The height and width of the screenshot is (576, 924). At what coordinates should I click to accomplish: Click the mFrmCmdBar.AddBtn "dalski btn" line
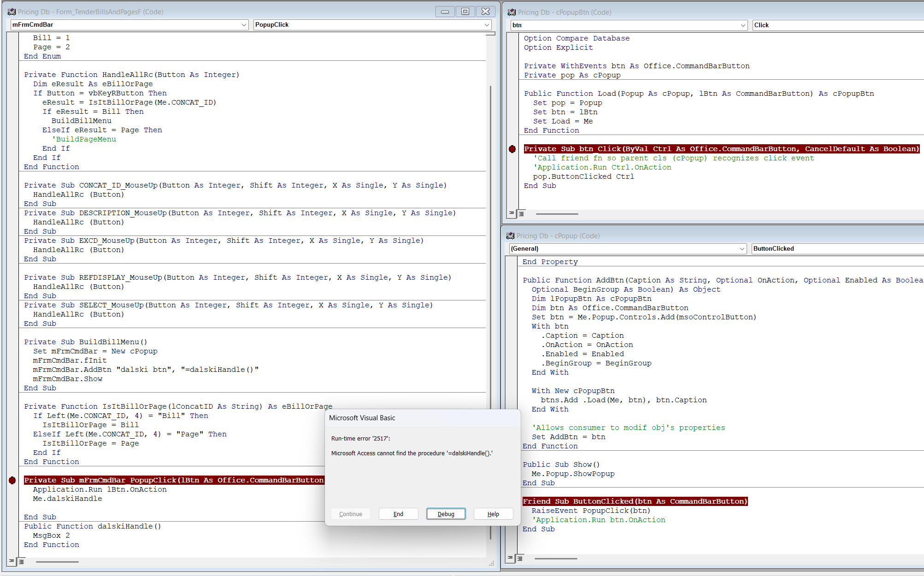146,370
